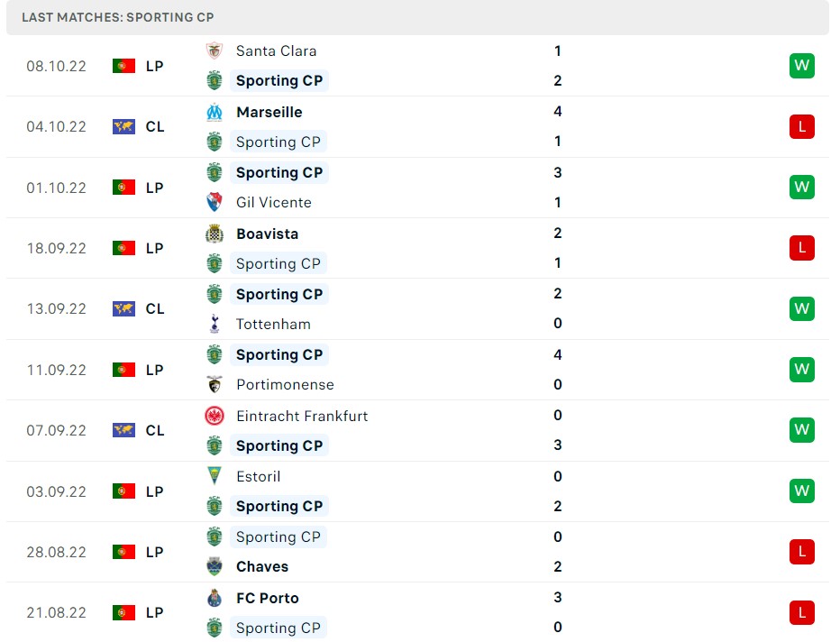Click the Boavista checkered crest
This screenshot has height=642, width=840.
tap(215, 234)
